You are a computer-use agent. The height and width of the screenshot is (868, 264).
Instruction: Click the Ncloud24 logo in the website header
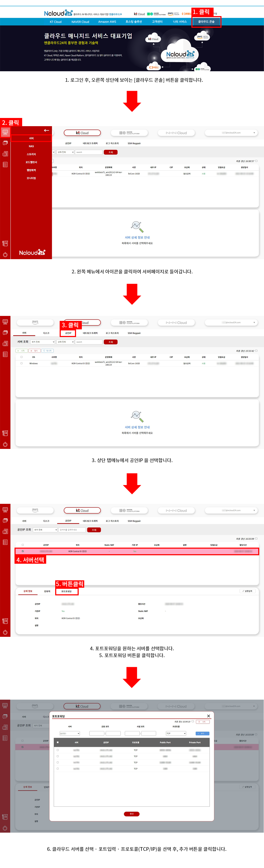pos(58,13)
